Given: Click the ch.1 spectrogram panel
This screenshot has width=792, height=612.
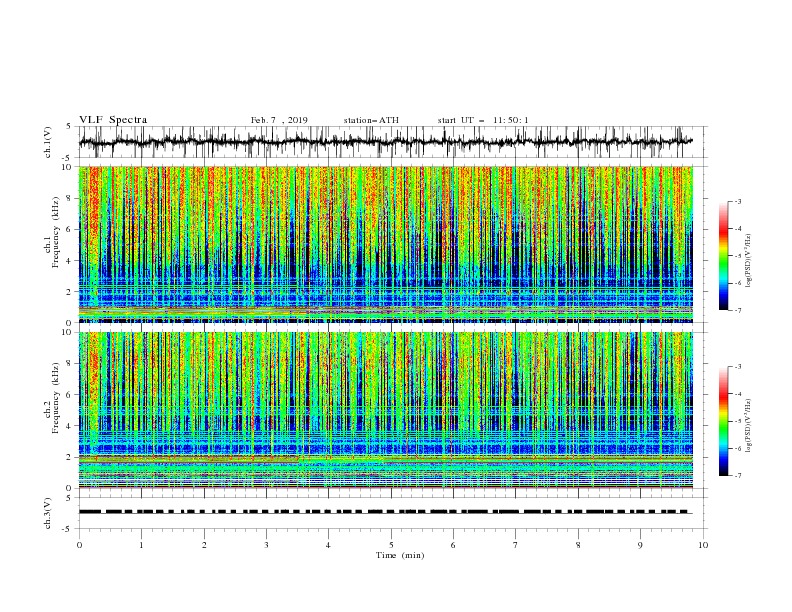Looking at the screenshot, I should click(386, 244).
